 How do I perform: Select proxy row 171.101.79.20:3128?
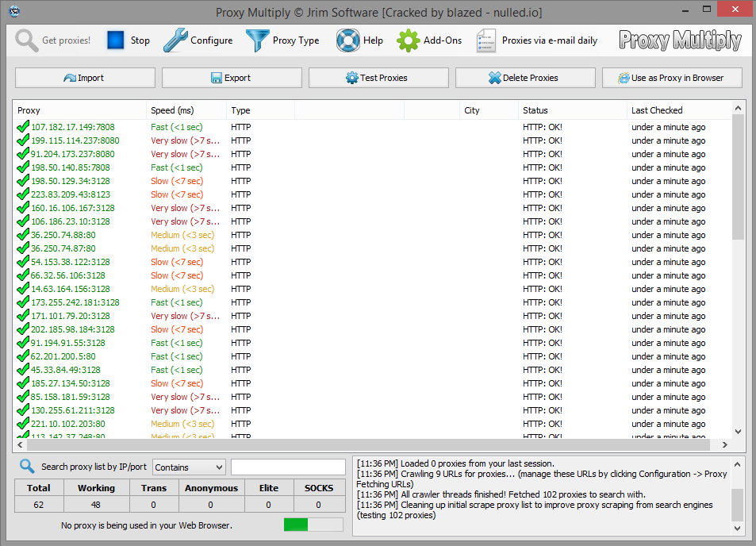[x=372, y=316]
